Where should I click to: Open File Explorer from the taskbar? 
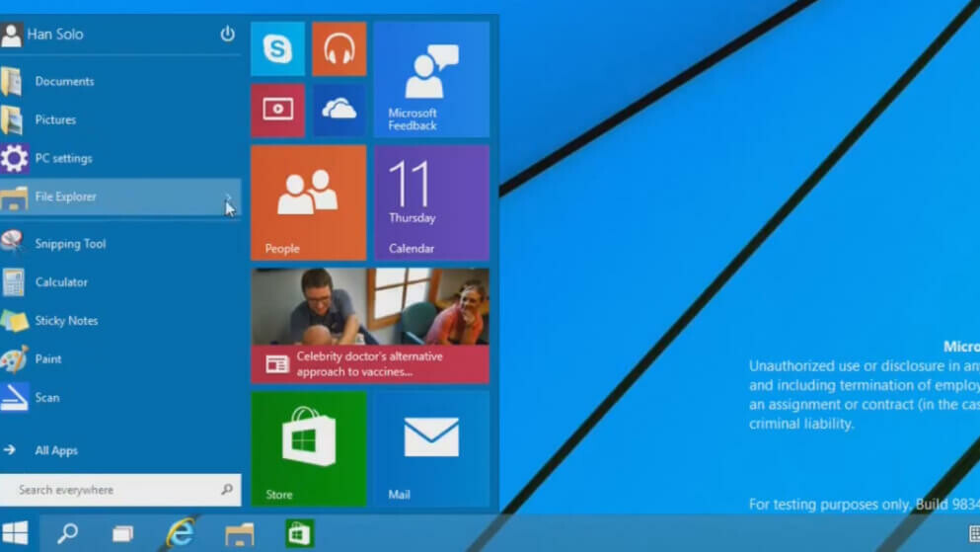click(x=240, y=534)
